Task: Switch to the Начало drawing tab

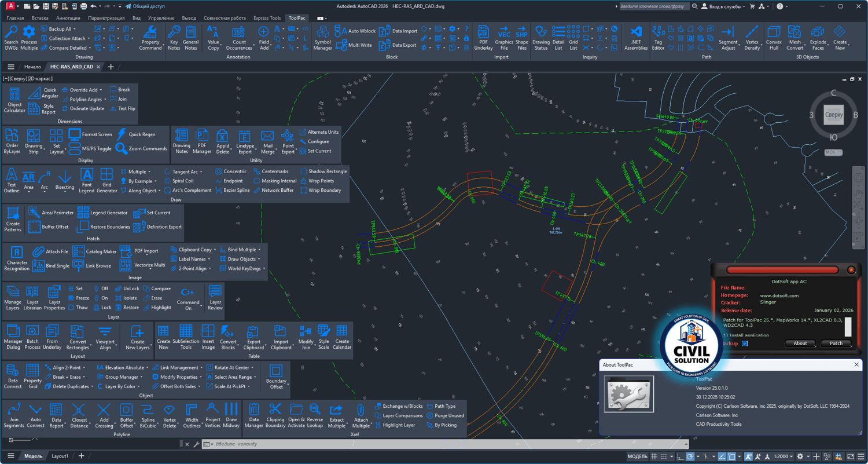Action: pyautogui.click(x=32, y=67)
